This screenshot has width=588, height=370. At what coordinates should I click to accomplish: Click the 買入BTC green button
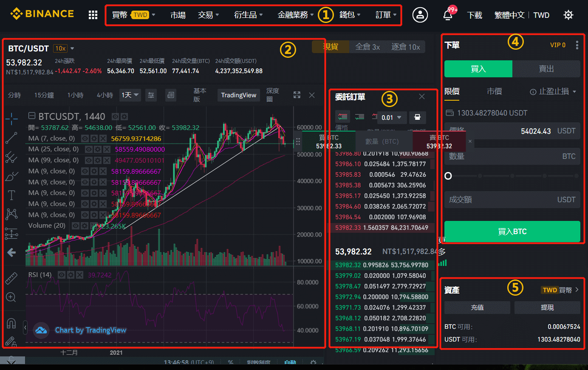[x=512, y=231]
